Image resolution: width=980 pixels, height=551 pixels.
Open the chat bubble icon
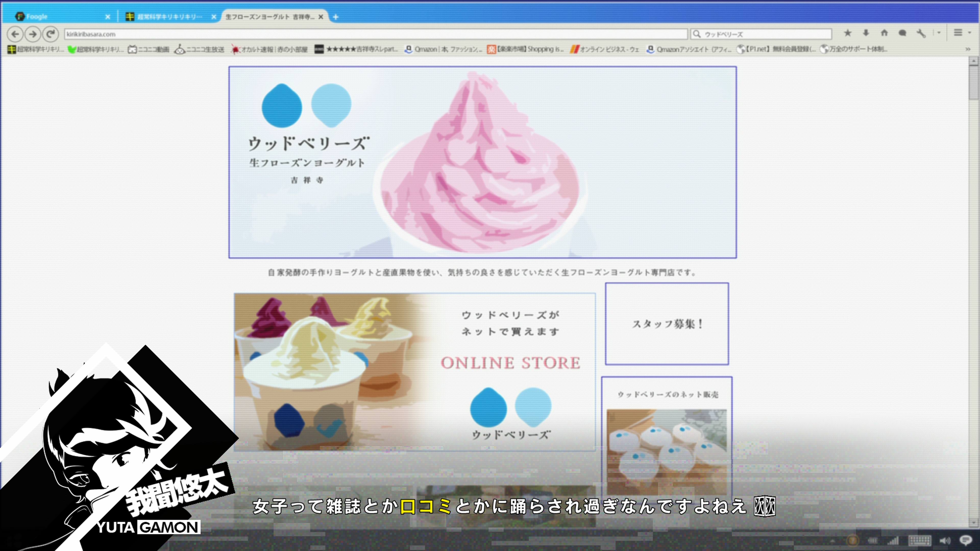click(902, 33)
